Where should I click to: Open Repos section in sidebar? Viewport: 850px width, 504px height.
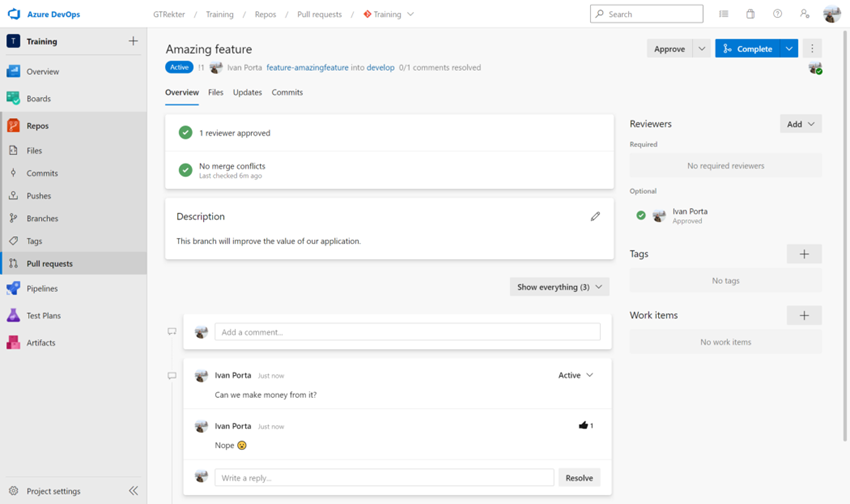click(x=37, y=126)
